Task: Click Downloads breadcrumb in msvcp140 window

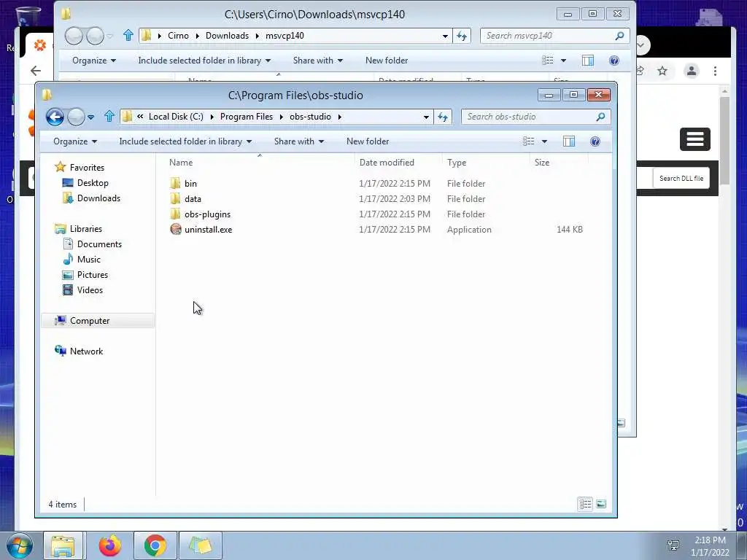Action: tap(228, 36)
